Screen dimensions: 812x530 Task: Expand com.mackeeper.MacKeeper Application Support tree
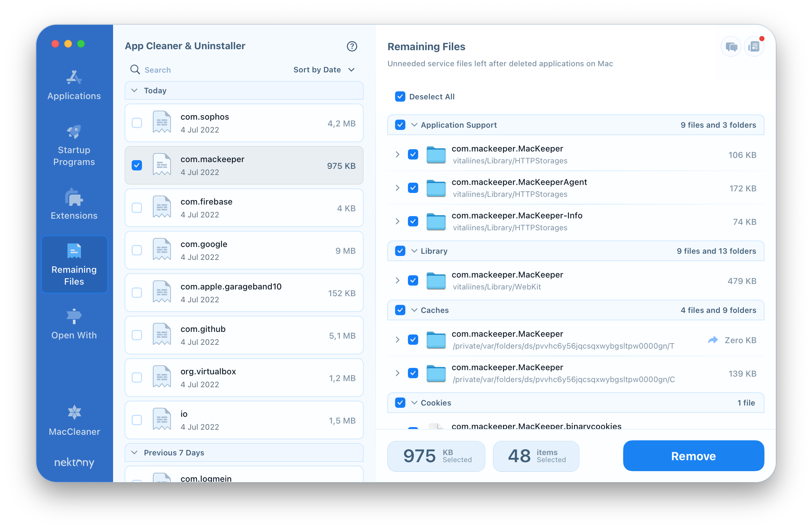pos(397,155)
